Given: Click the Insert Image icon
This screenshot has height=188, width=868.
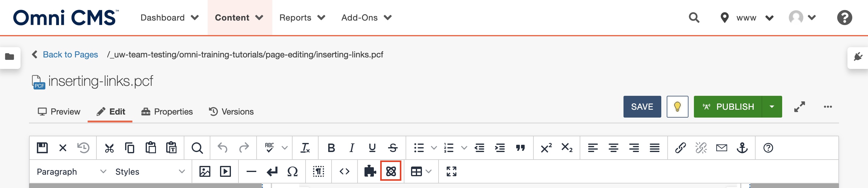Looking at the screenshot, I should click(x=205, y=171).
